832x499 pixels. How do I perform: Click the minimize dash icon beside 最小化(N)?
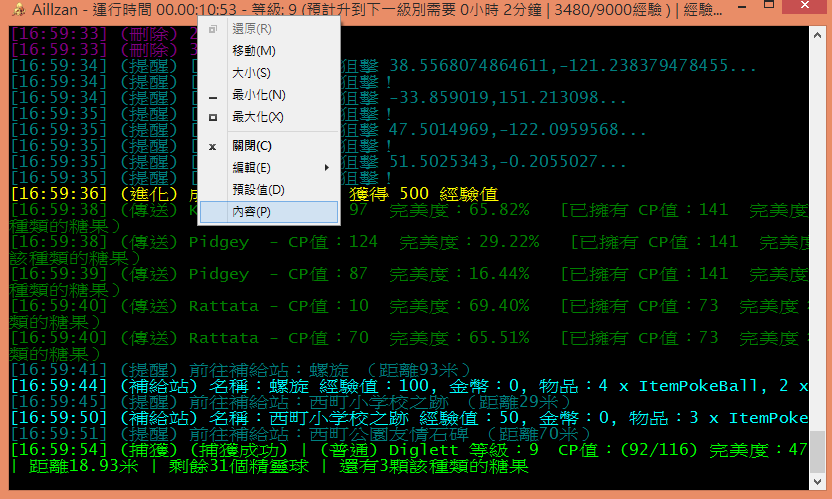(x=213, y=98)
